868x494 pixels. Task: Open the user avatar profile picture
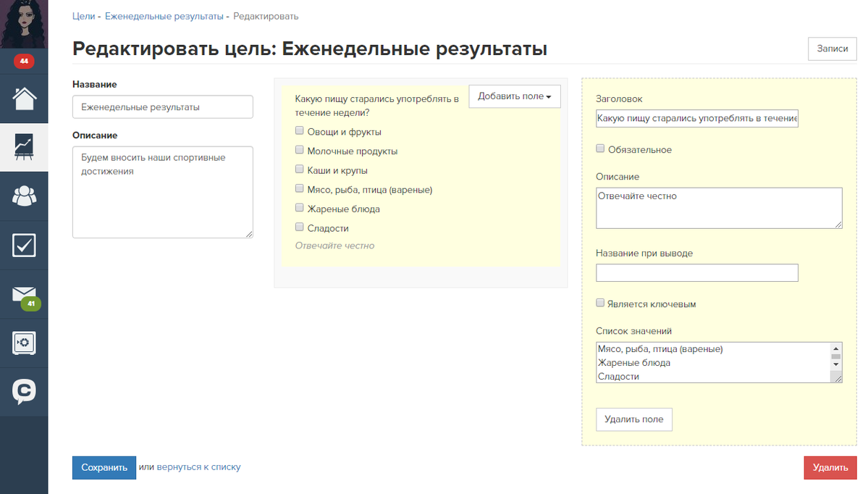pos(24,23)
